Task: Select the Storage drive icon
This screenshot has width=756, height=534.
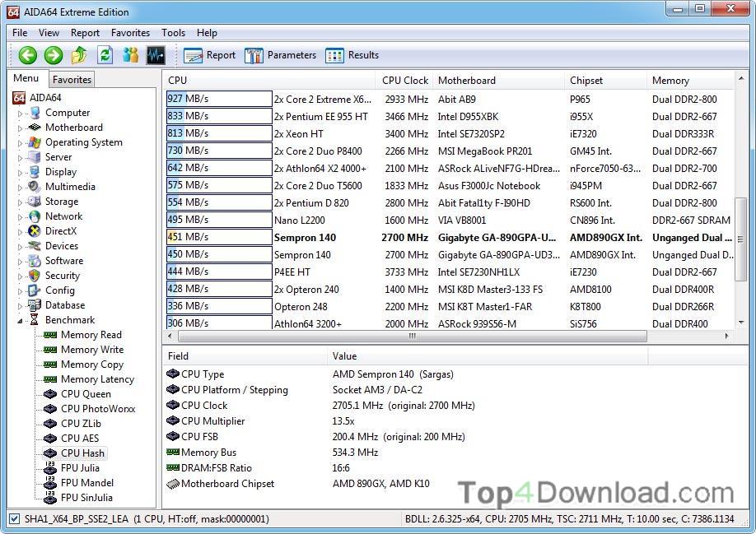Action: [35, 202]
